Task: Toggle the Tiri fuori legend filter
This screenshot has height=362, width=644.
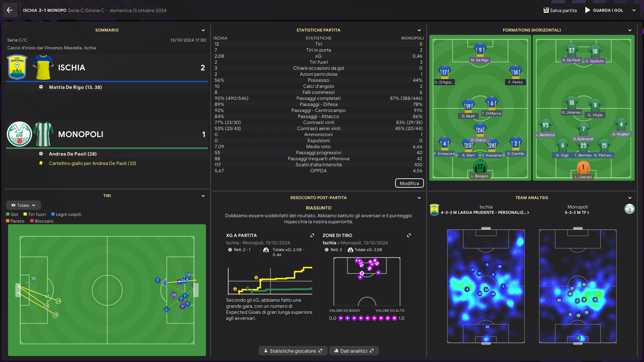Action: pyautogui.click(x=37, y=215)
